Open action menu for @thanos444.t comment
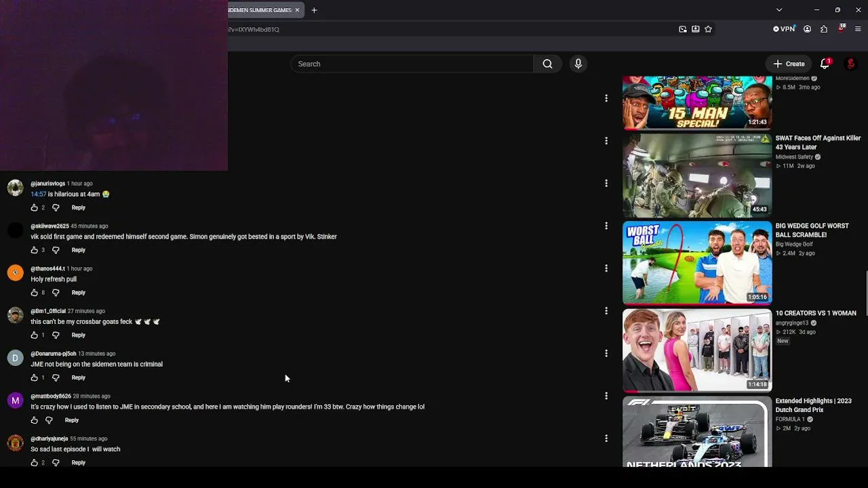The image size is (868, 488). [x=606, y=268]
